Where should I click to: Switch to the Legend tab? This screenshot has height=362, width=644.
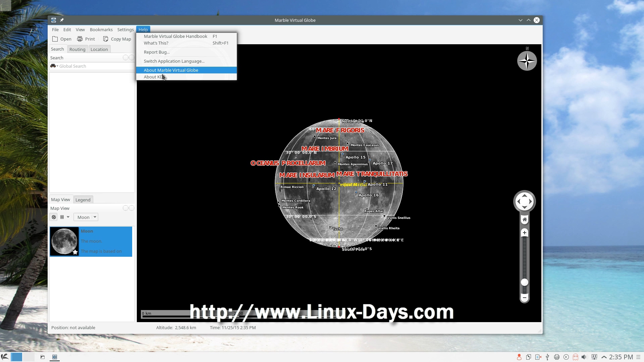[x=83, y=200]
